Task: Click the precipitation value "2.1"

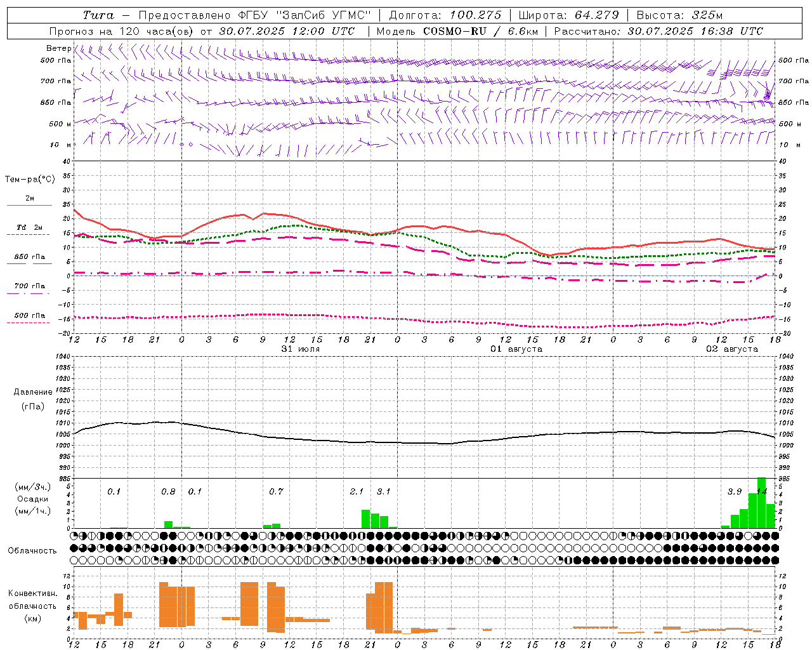Action: tap(357, 492)
